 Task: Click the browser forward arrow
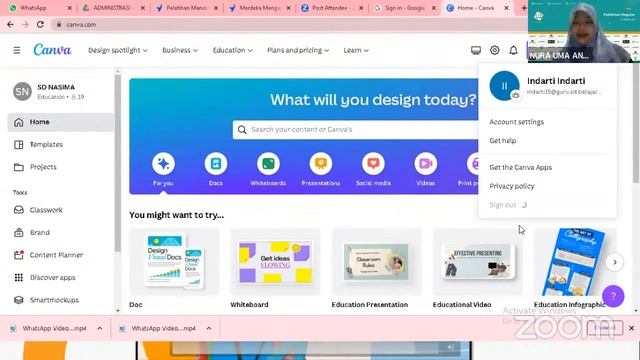(x=25, y=24)
